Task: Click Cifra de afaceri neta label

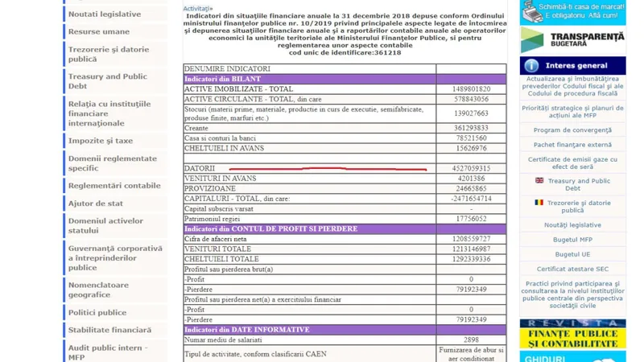Action: click(216, 239)
